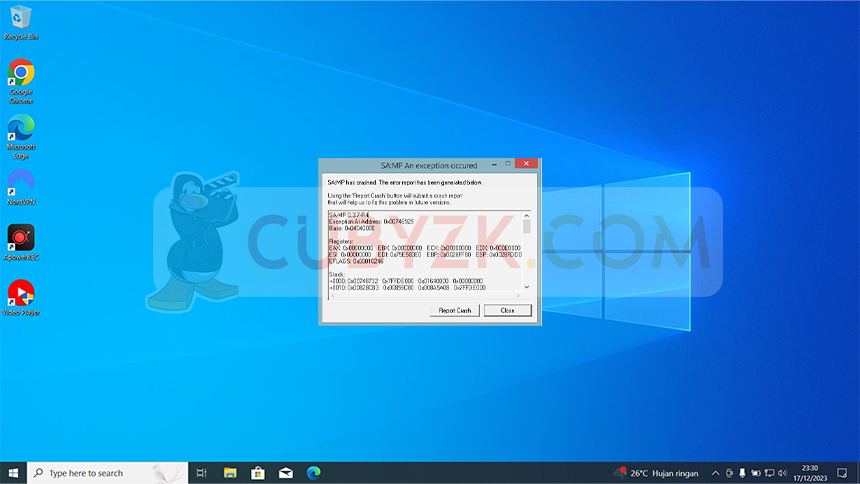Screen dimensions: 860x484
Task: Click the SA:MP An exception occured title
Action: [429, 165]
